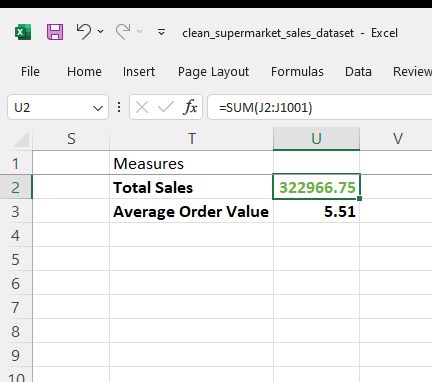Click the 'Total Sales' cell
The width and height of the screenshot is (432, 382).
tap(191, 187)
